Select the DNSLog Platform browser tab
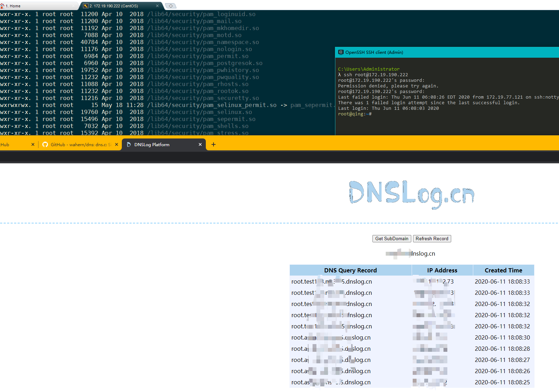The width and height of the screenshot is (559, 392). (164, 144)
